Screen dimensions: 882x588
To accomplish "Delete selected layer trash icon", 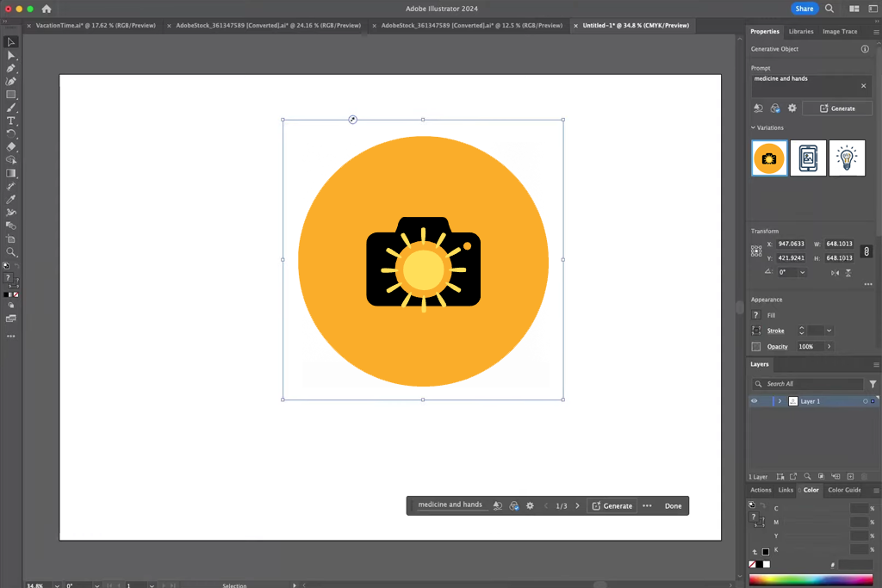I will [865, 476].
